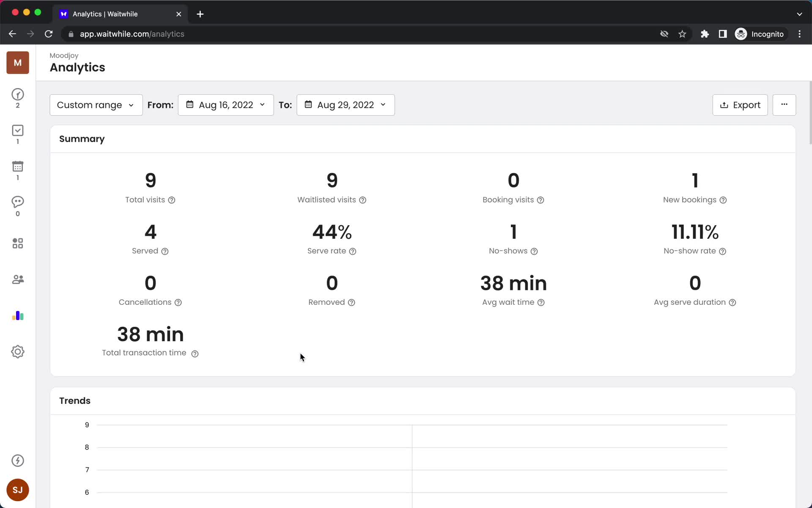Click the chat/messages icon in sidebar
812x508 pixels.
click(17, 205)
